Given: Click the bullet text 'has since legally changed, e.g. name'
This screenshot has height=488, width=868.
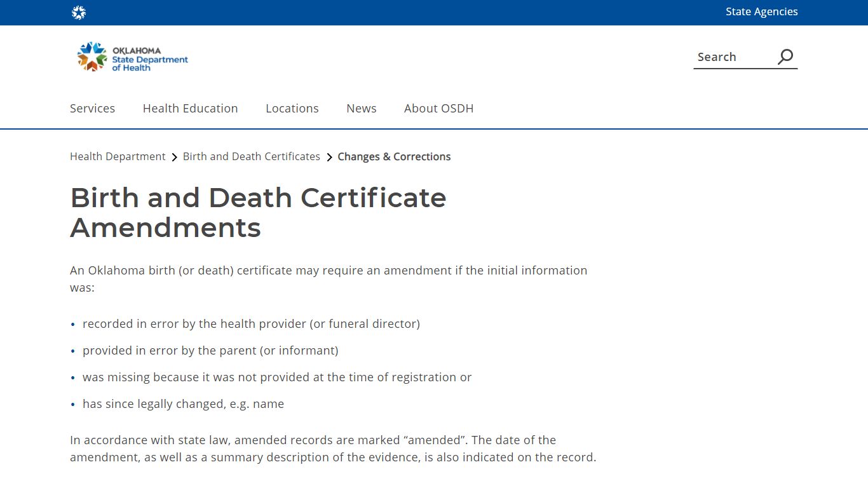Looking at the screenshot, I should click(x=183, y=403).
